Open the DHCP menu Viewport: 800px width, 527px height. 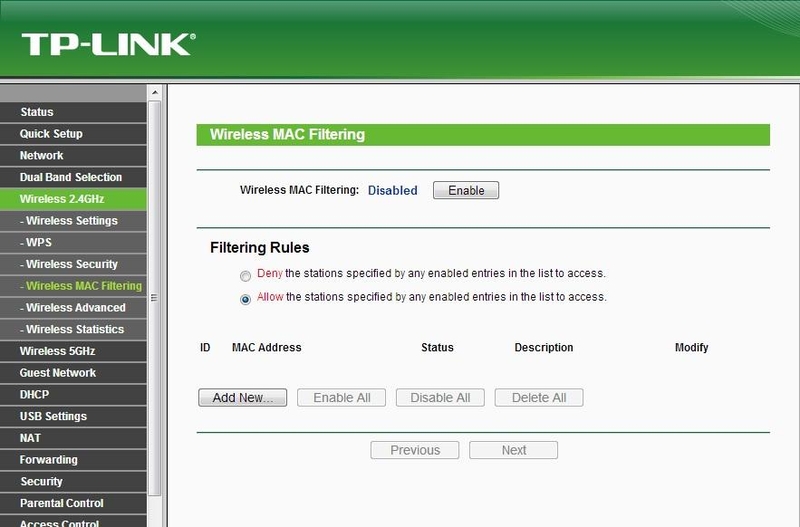[73, 395]
